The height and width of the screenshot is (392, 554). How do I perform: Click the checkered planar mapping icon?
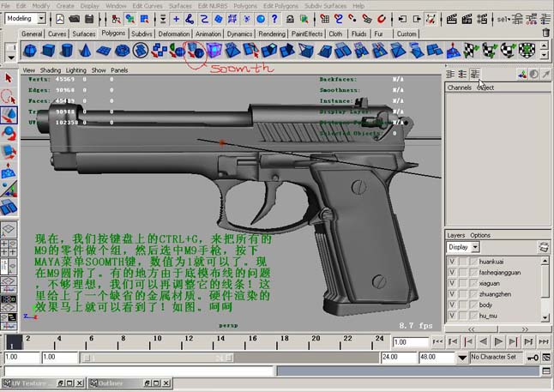(472, 51)
